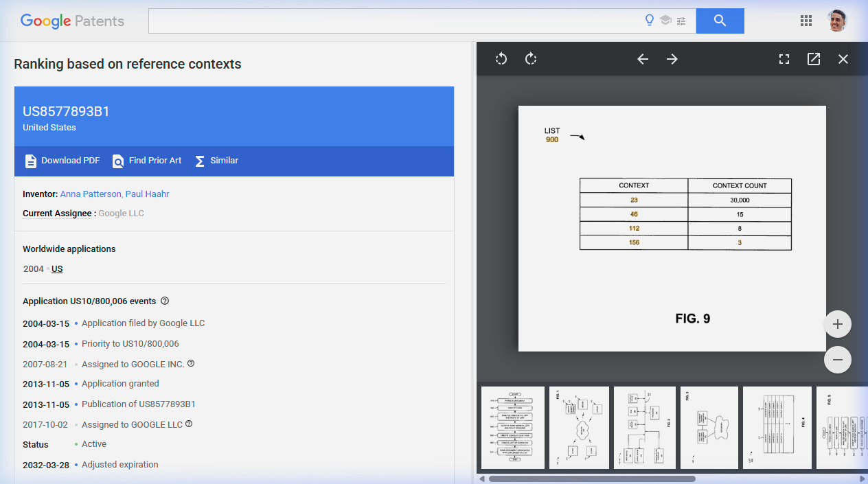Click help icon beside Assigned to GOOGLE INC.
The height and width of the screenshot is (484, 868).
click(191, 363)
